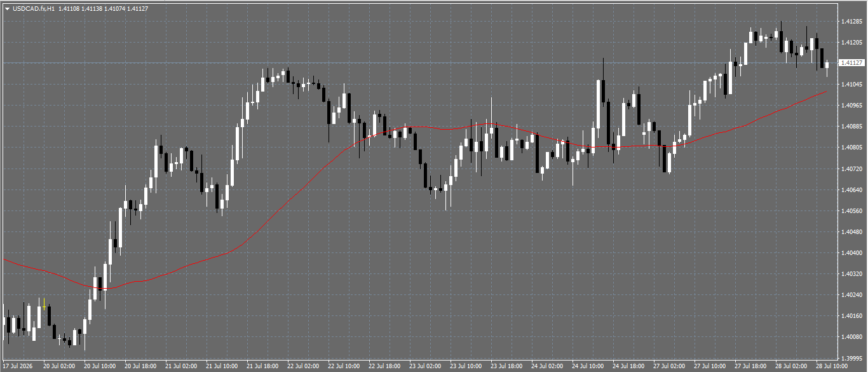Click the 1.40720 price axis label
The width and height of the screenshot is (868, 372).
851,169
